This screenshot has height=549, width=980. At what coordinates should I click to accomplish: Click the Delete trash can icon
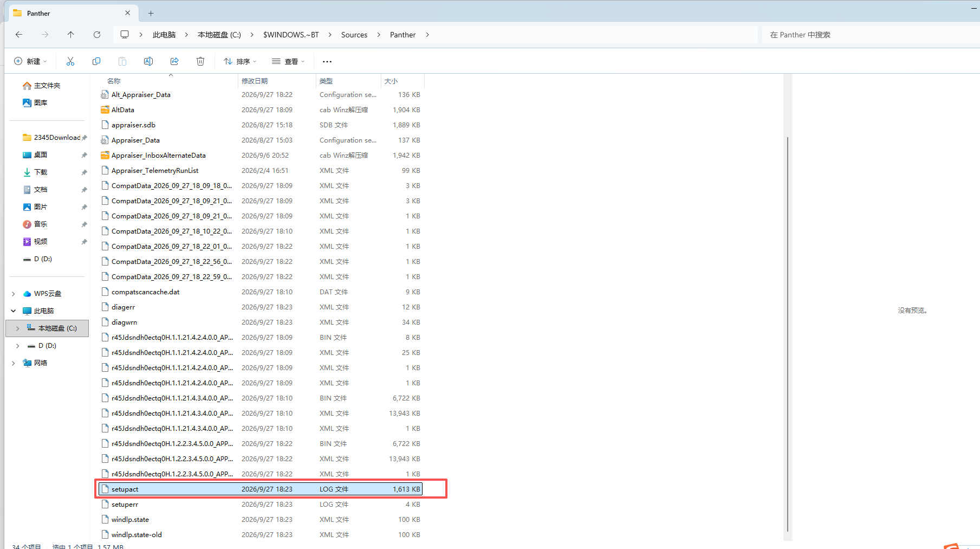(x=200, y=61)
